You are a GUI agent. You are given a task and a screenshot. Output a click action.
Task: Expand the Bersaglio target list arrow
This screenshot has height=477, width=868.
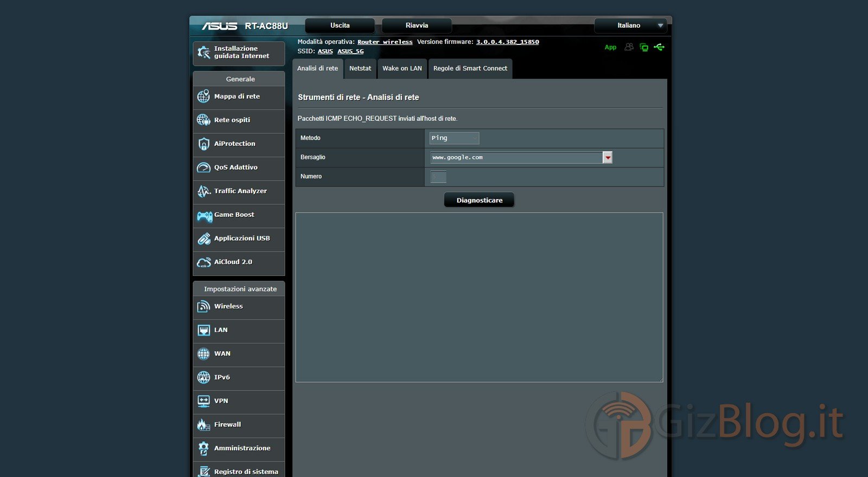tap(608, 158)
